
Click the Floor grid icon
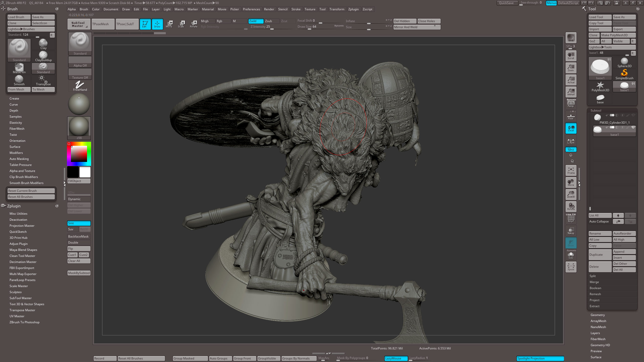pyautogui.click(x=571, y=116)
